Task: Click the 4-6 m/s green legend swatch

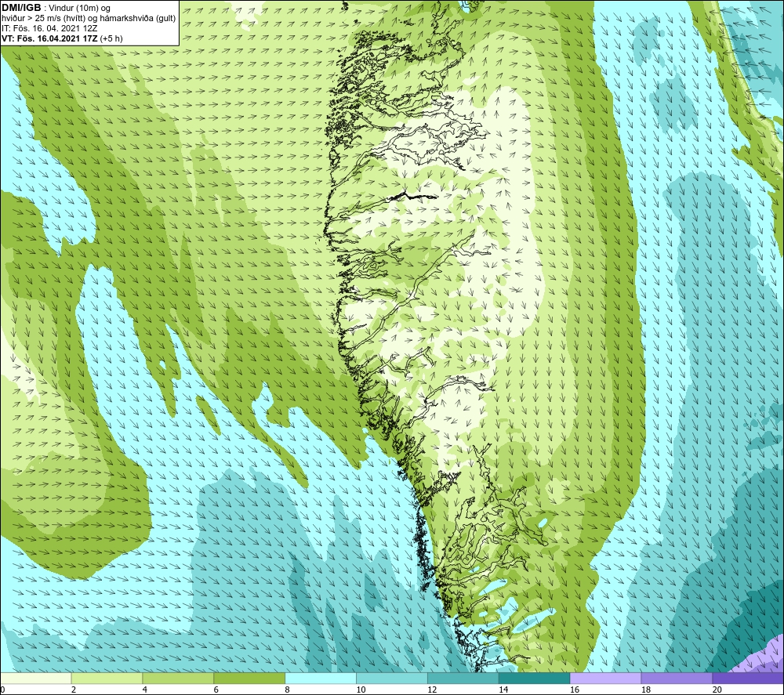Action: click(x=178, y=678)
